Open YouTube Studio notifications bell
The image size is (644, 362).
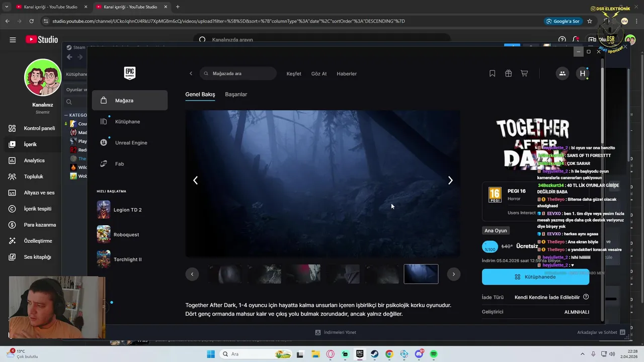(x=576, y=40)
